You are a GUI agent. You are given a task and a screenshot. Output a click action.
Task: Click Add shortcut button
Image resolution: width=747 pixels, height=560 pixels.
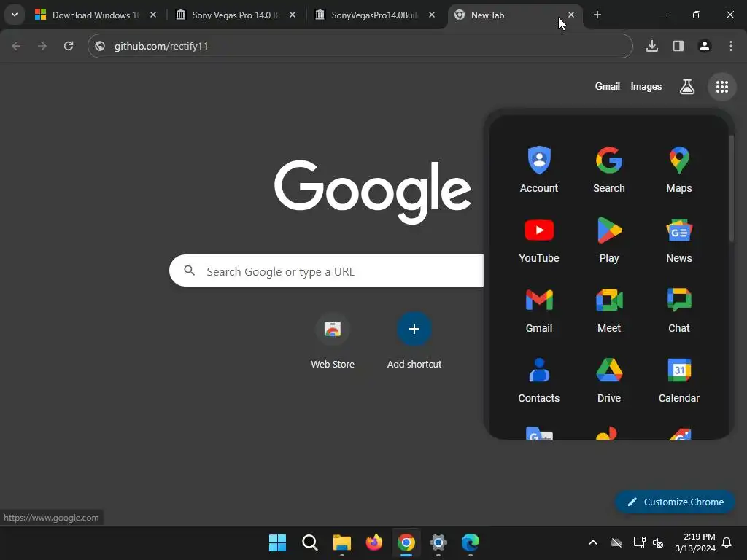(414, 341)
